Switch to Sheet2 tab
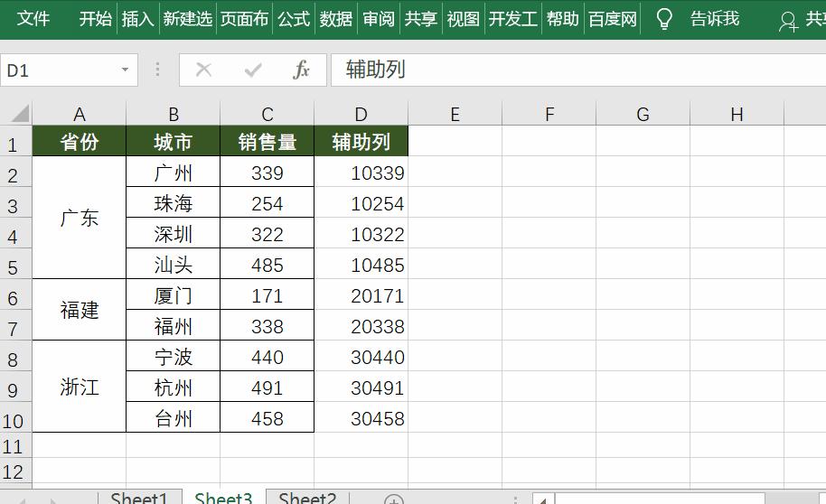Viewport: 826px width, 504px height. pos(307,499)
